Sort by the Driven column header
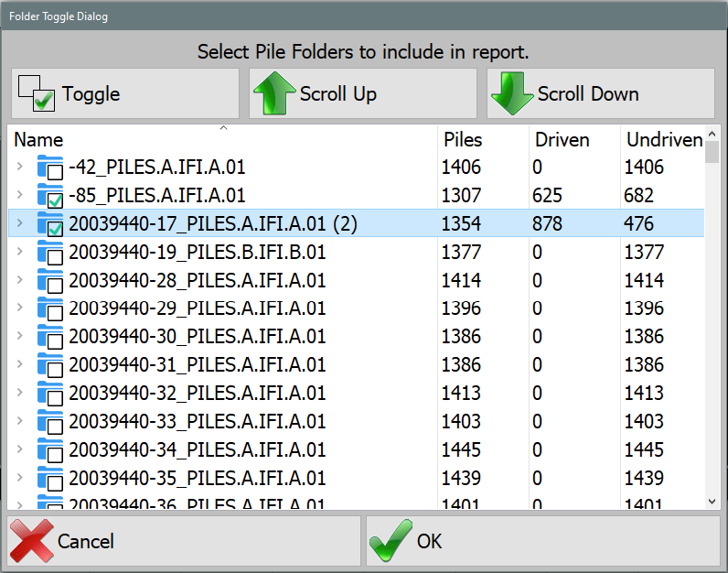Image resolution: width=728 pixels, height=573 pixels. coord(574,139)
